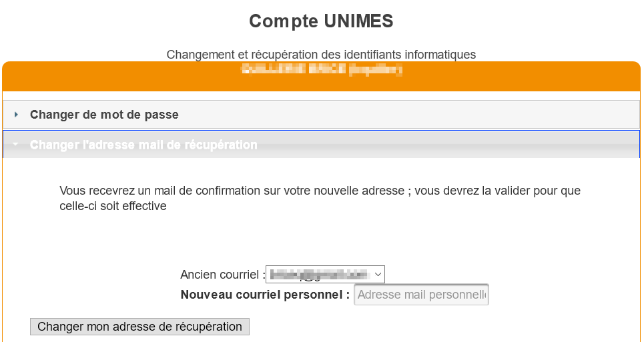Click the blurred user name in orange banner
This screenshot has height=342, width=644.
[x=322, y=69]
